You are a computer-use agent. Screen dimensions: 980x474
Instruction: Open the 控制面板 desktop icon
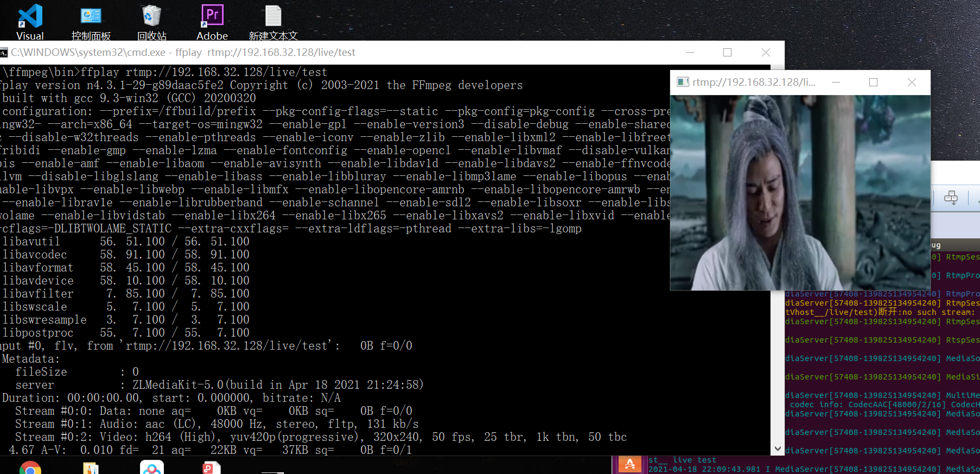pos(91,22)
